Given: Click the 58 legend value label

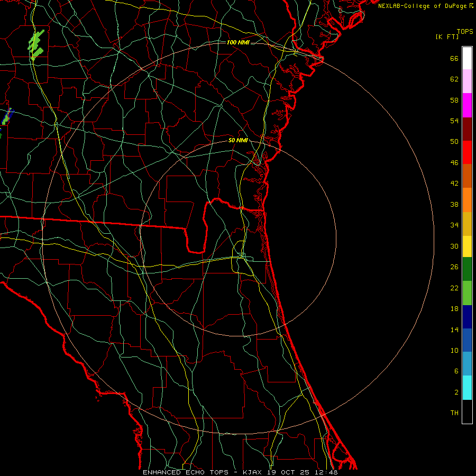Looking at the screenshot, I should [x=454, y=100].
